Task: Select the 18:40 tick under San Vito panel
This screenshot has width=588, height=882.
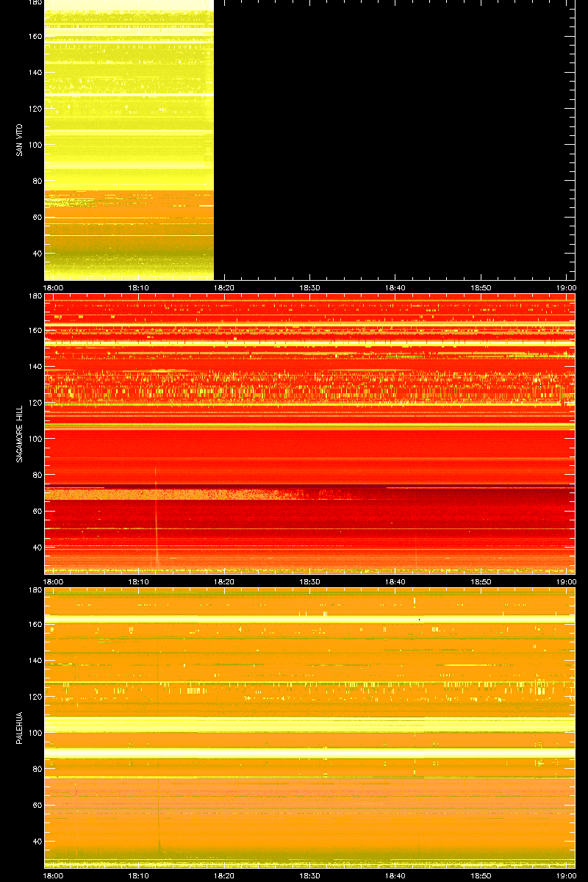Action: (x=395, y=288)
